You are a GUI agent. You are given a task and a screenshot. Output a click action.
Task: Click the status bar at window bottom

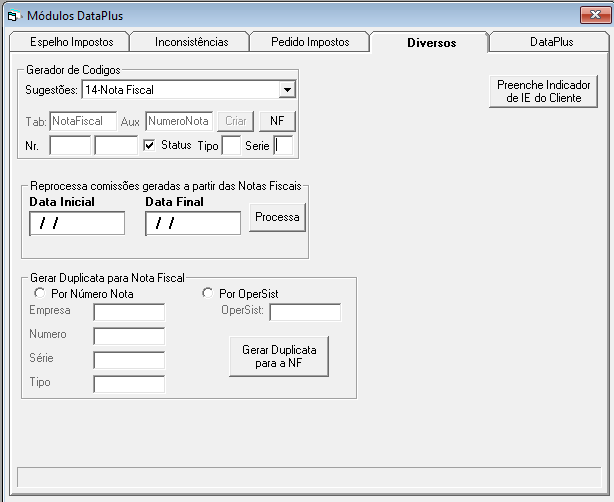coord(309,477)
